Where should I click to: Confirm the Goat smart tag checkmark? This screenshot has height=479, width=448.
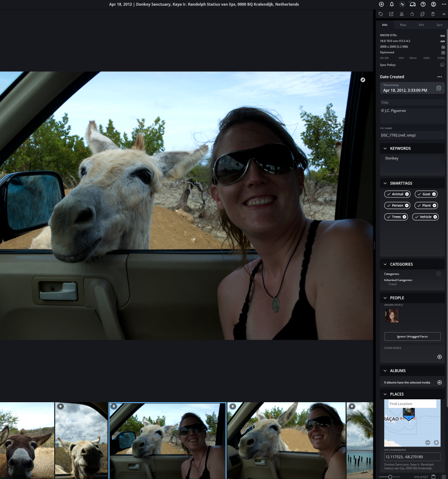pyautogui.click(x=419, y=194)
